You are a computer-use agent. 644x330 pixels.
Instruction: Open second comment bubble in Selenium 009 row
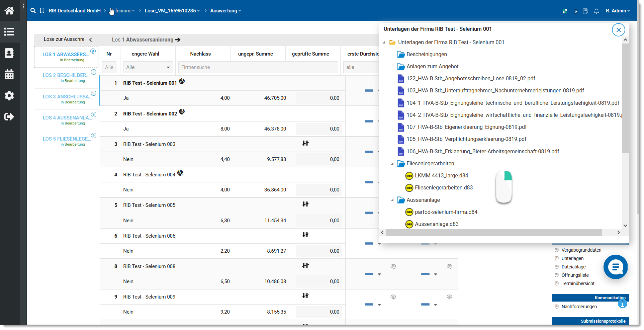click(x=450, y=297)
